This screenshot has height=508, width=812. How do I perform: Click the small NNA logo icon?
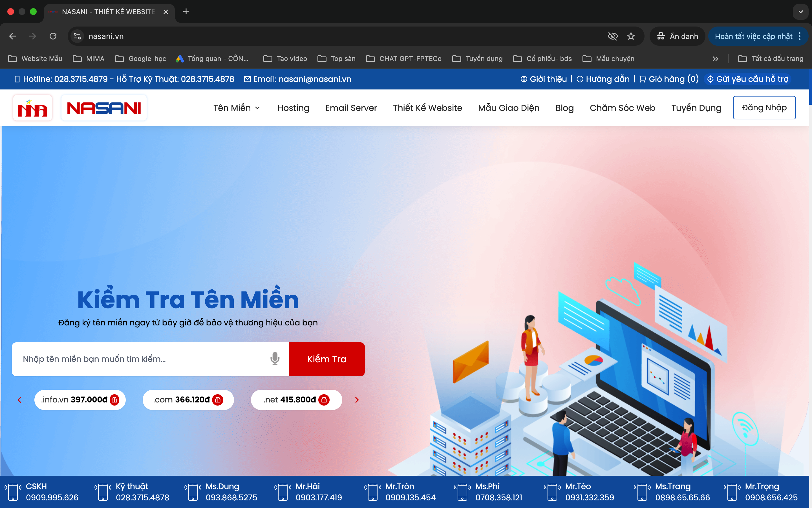click(32, 108)
